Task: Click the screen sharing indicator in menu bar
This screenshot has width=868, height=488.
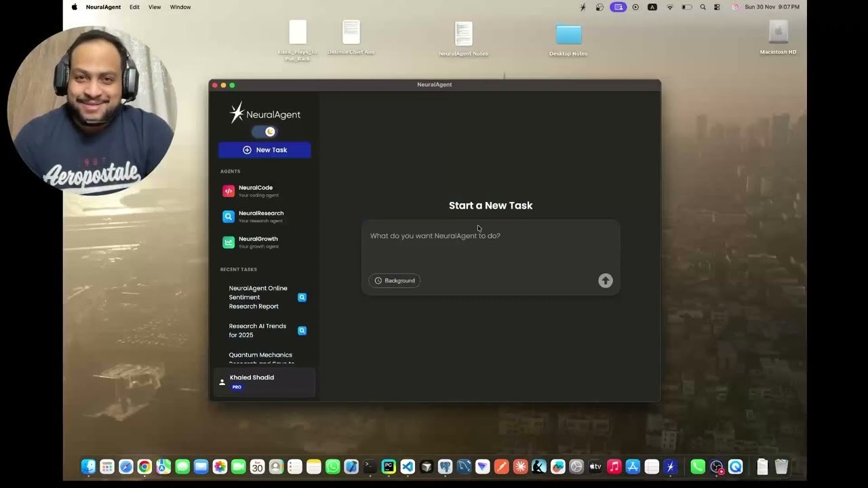Action: pos(618,7)
